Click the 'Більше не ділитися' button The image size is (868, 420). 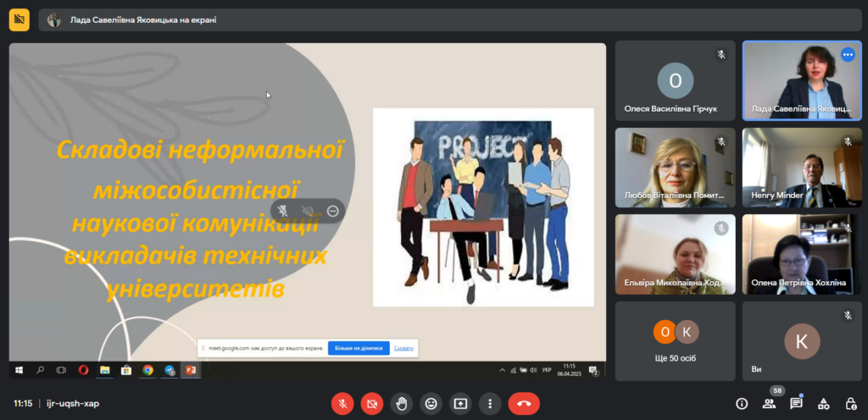click(x=359, y=348)
